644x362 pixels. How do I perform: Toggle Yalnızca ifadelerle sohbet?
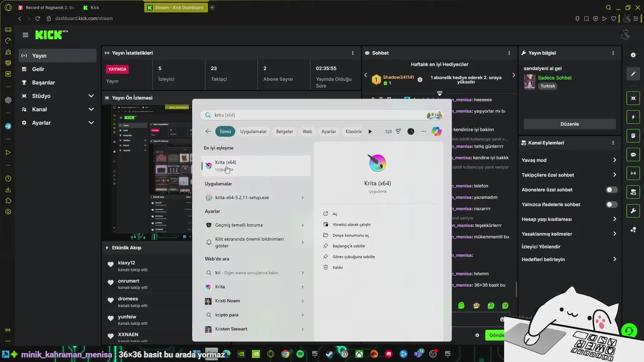[611, 205]
